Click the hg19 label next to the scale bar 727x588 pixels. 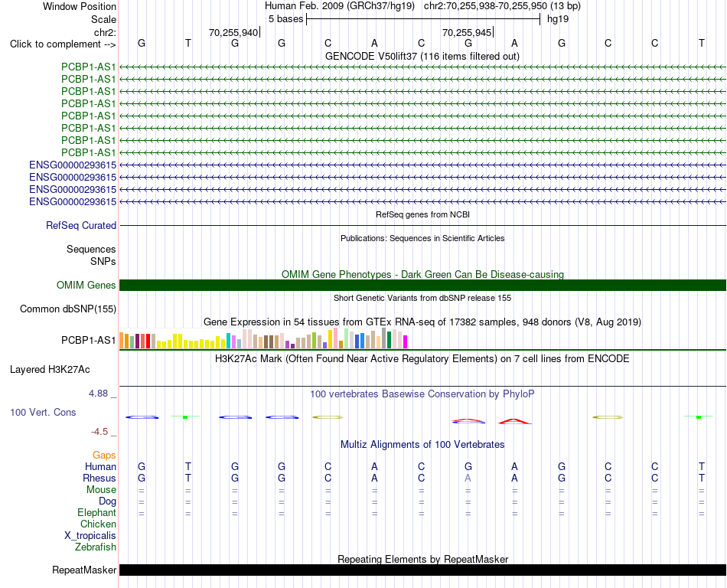pos(558,19)
